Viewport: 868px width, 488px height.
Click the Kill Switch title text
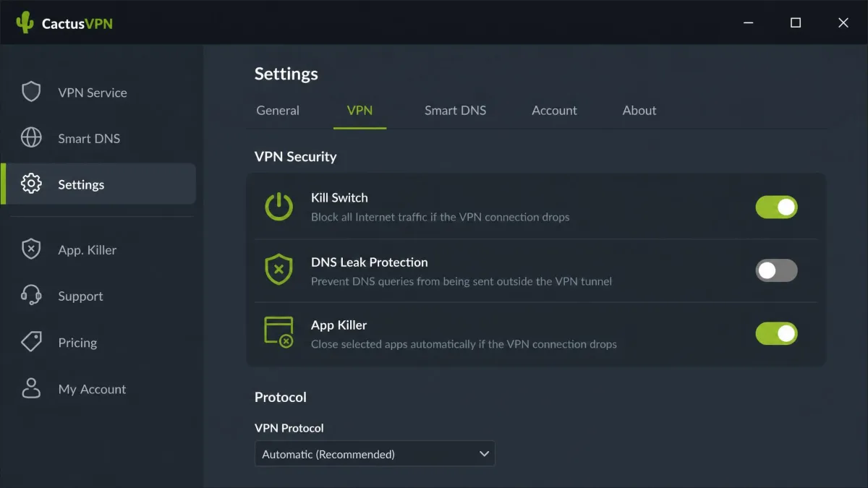(339, 197)
